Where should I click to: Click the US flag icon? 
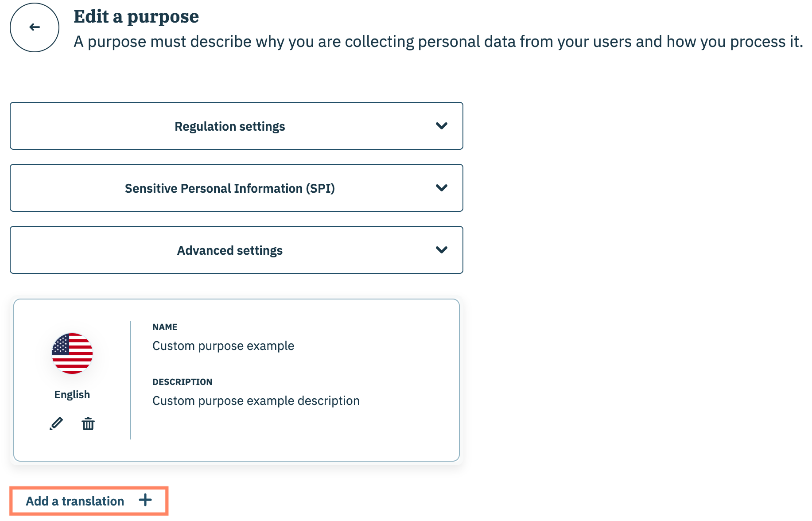(72, 354)
